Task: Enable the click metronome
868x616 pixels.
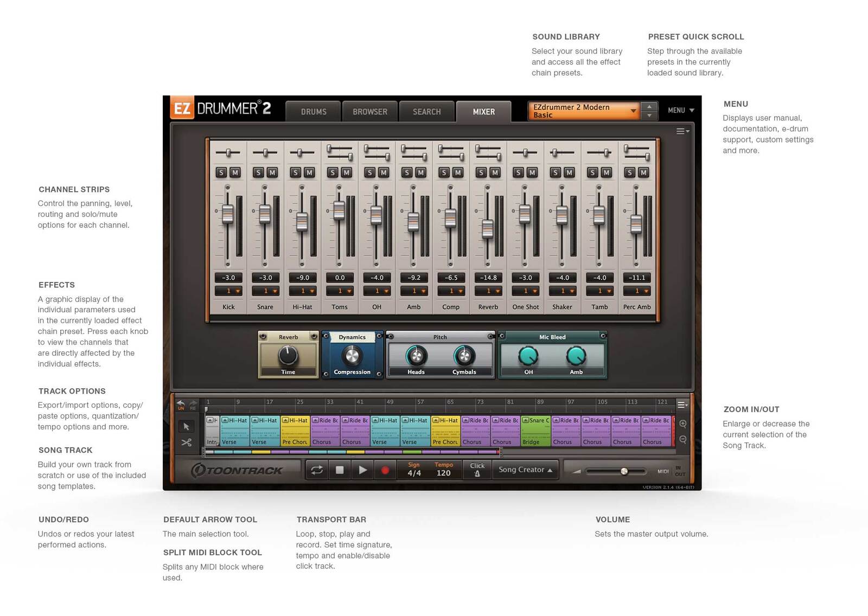Action: pos(477,470)
